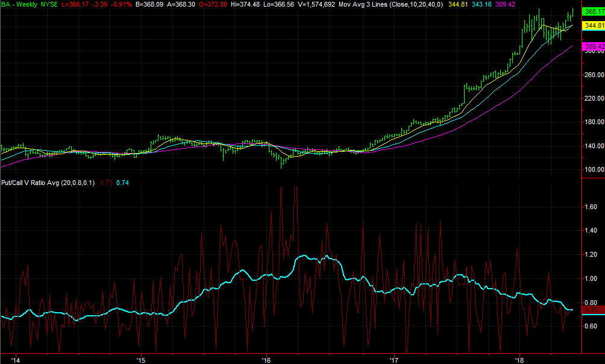Click the 'BA - Weekly NYSE' chart title

click(30, 5)
